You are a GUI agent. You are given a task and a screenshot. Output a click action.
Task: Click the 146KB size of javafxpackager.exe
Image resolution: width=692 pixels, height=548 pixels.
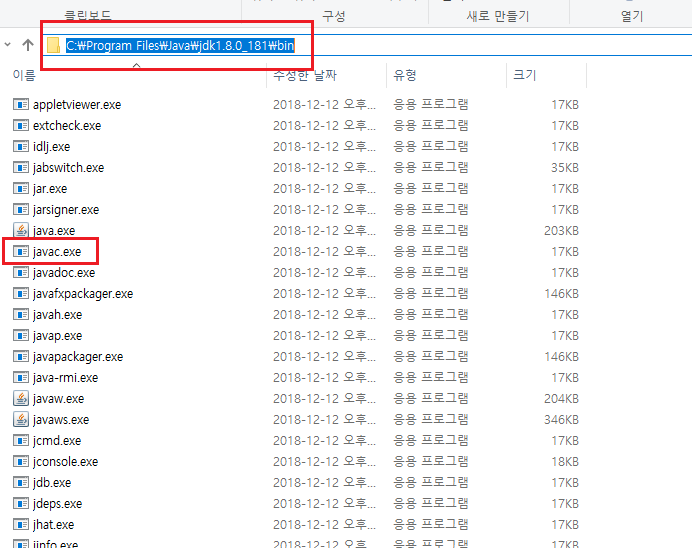click(x=561, y=294)
